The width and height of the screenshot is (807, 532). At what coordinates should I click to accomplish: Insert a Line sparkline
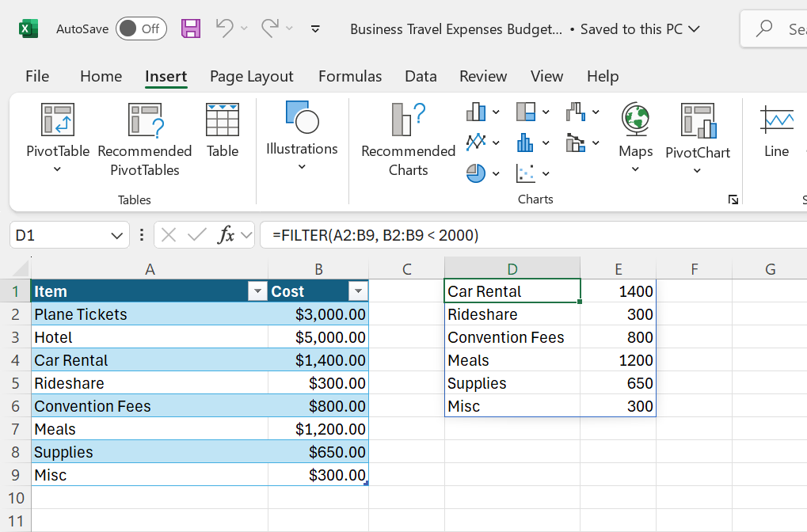[775, 131]
